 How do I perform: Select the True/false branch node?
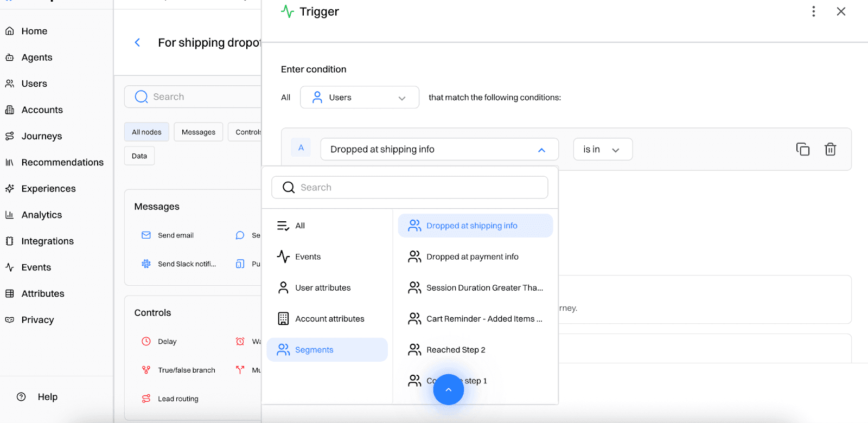pos(186,370)
